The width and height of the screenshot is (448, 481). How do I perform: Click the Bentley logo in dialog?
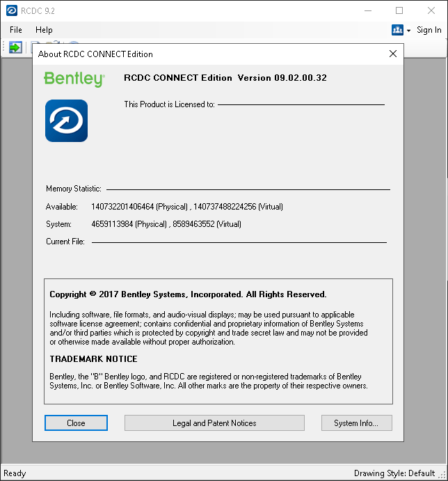(74, 79)
